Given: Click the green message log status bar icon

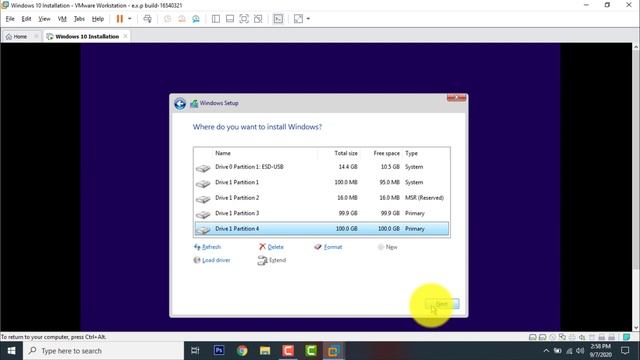Looking at the screenshot, I should pos(627,337).
